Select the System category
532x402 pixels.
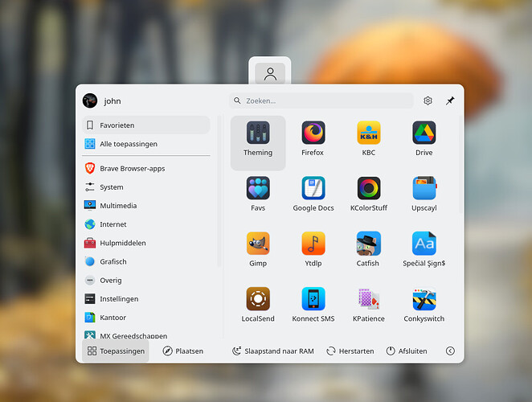pos(146,187)
